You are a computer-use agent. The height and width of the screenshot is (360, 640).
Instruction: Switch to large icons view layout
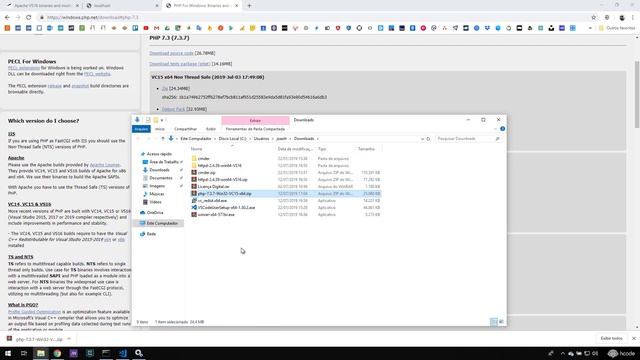(501, 322)
